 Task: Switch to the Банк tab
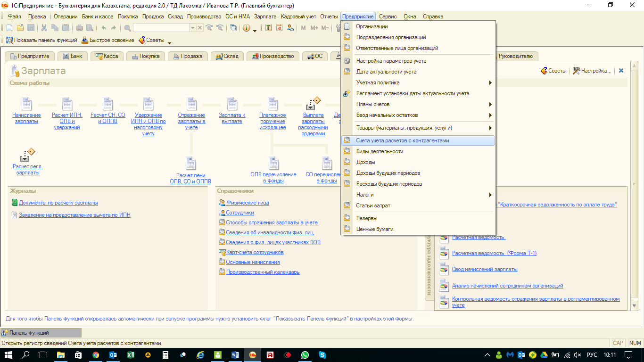tap(72, 56)
